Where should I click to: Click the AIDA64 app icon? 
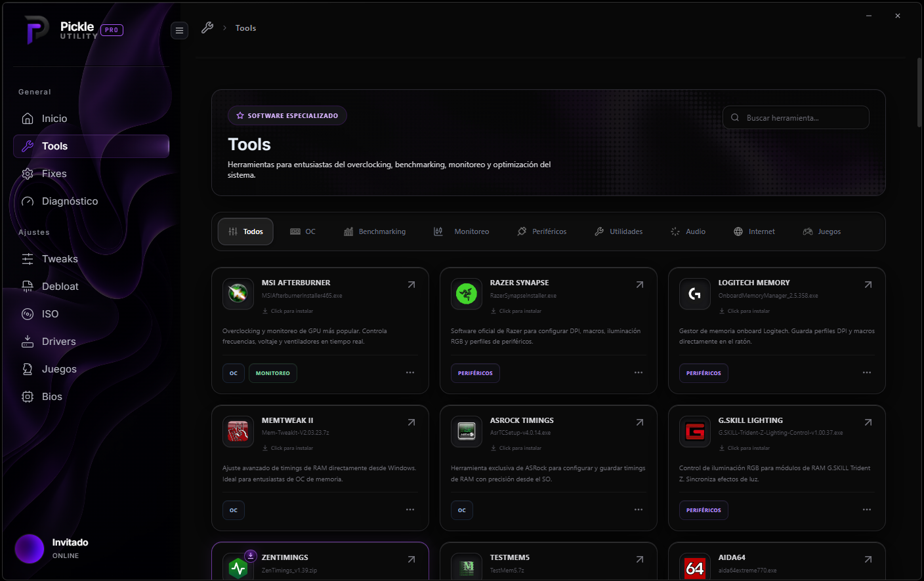[x=695, y=567]
